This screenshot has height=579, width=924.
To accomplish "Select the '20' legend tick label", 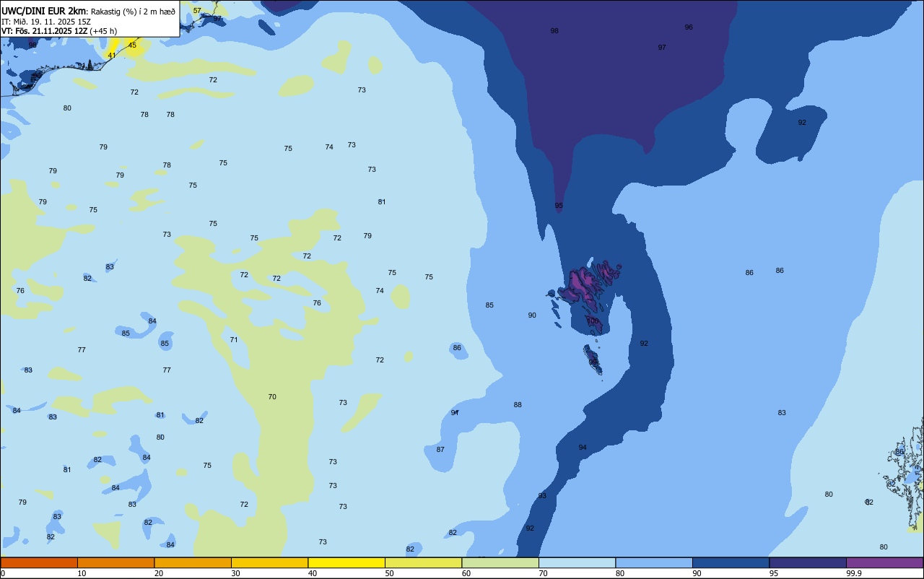I will coord(159,573).
